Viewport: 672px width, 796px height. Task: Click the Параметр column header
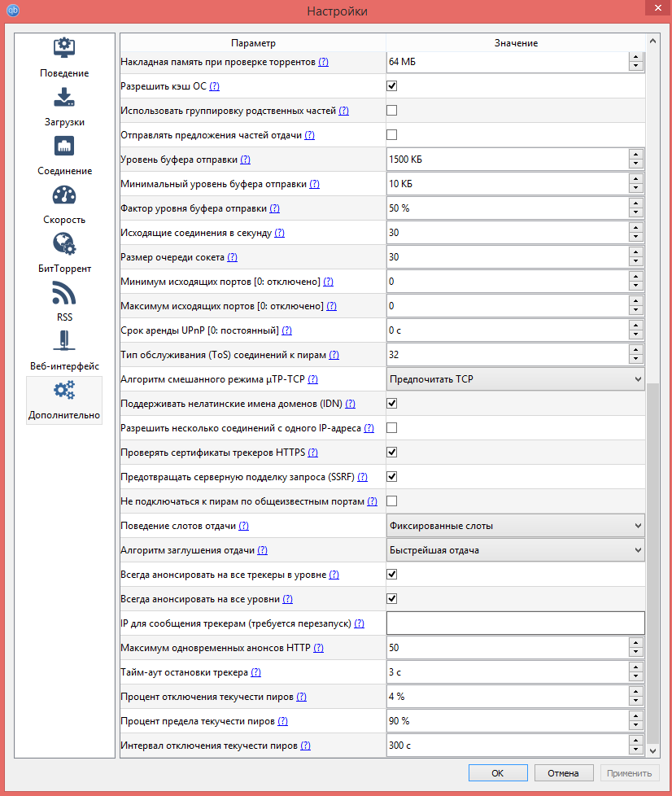point(253,42)
